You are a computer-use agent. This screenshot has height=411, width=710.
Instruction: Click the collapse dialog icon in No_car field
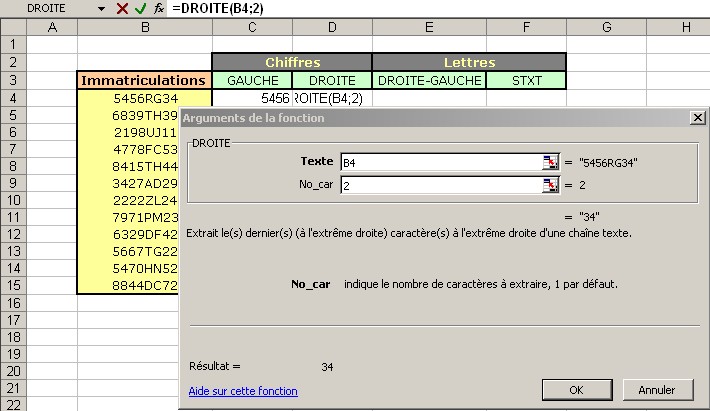pos(550,185)
